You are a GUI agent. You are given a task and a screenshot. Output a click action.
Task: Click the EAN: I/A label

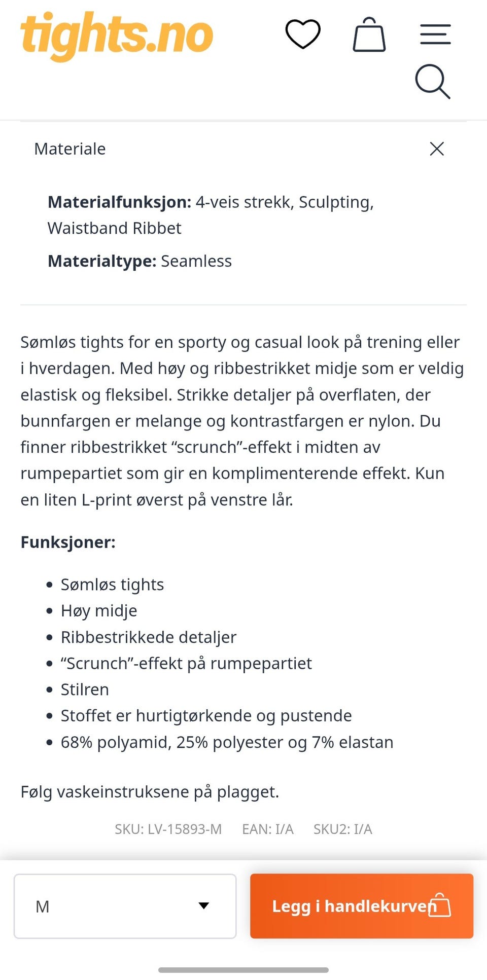tap(268, 829)
